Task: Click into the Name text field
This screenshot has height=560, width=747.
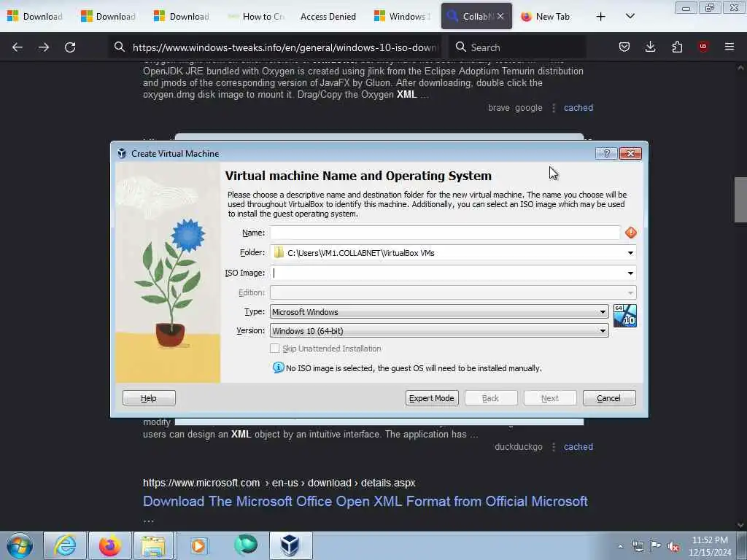Action: click(x=445, y=233)
